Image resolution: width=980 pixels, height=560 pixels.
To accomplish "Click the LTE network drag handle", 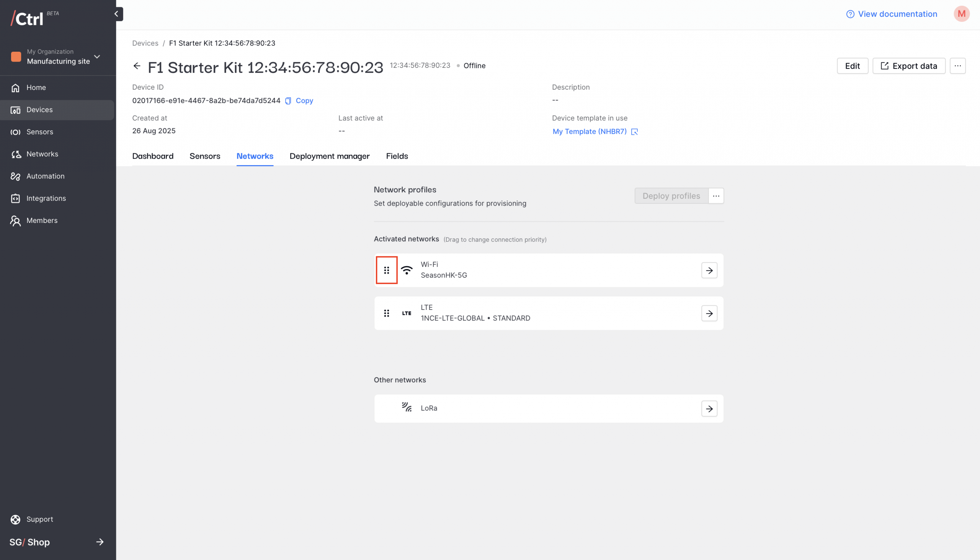I will coord(386,313).
